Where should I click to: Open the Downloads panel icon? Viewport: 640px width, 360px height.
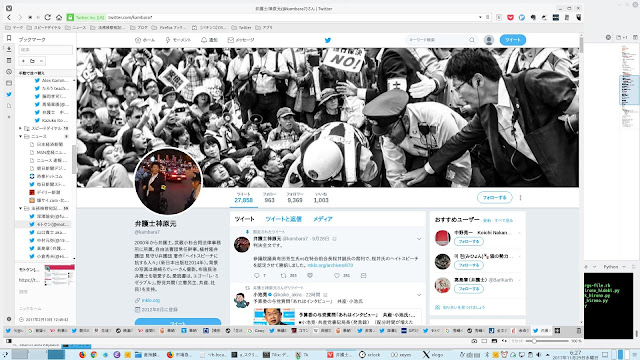[9, 49]
